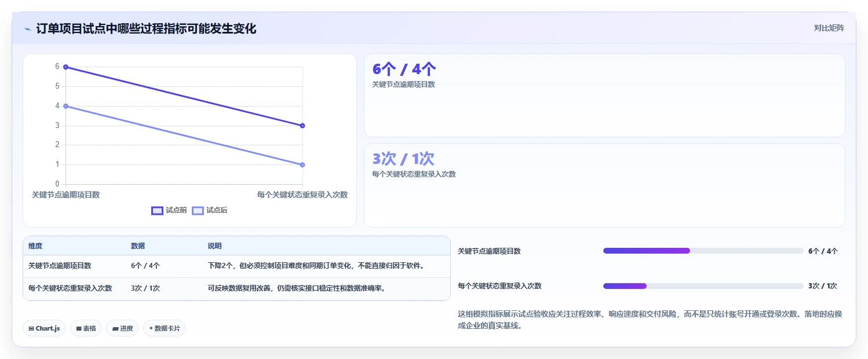Click the 试点前 data point at value 3

pyautogui.click(x=302, y=126)
